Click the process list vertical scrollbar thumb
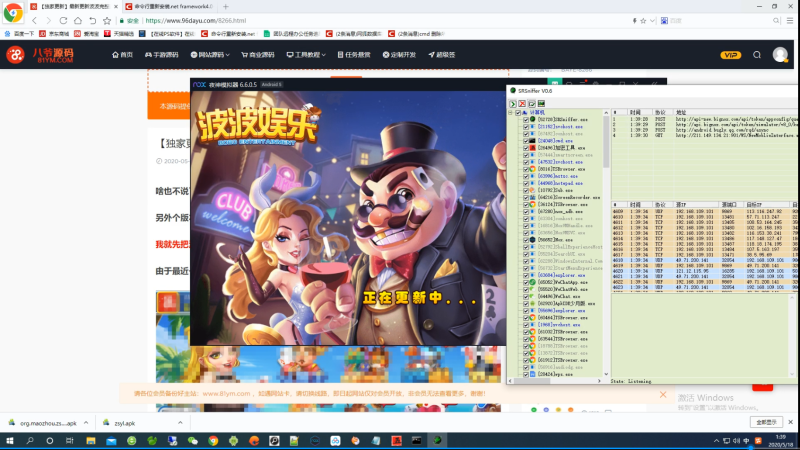Screen dimensions: 800x450 pyautogui.click(x=606, y=141)
